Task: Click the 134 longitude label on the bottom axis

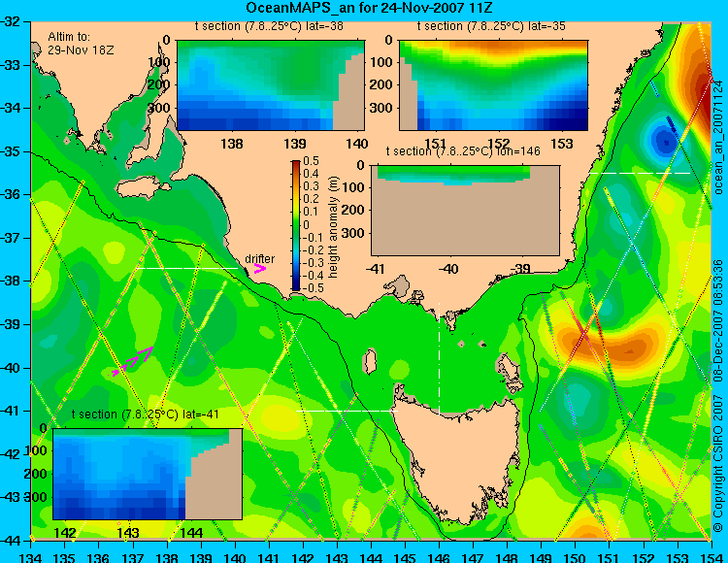Action: coord(31,557)
